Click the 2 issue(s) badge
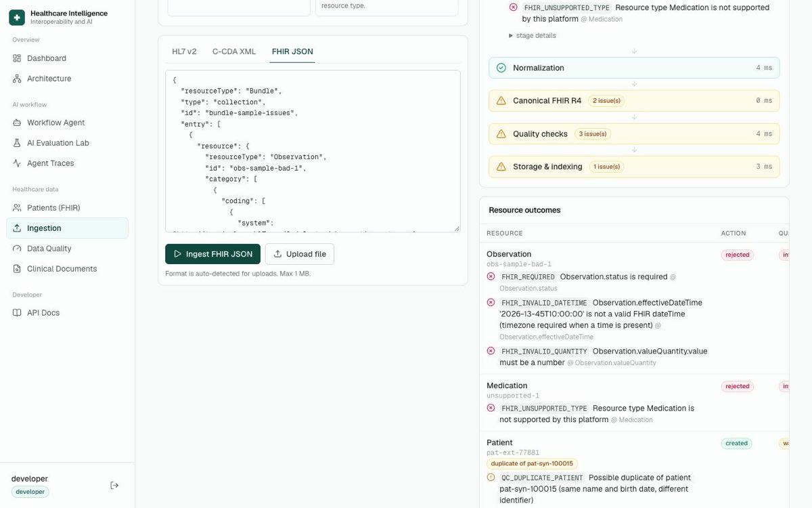This screenshot has width=812, height=508. click(606, 101)
